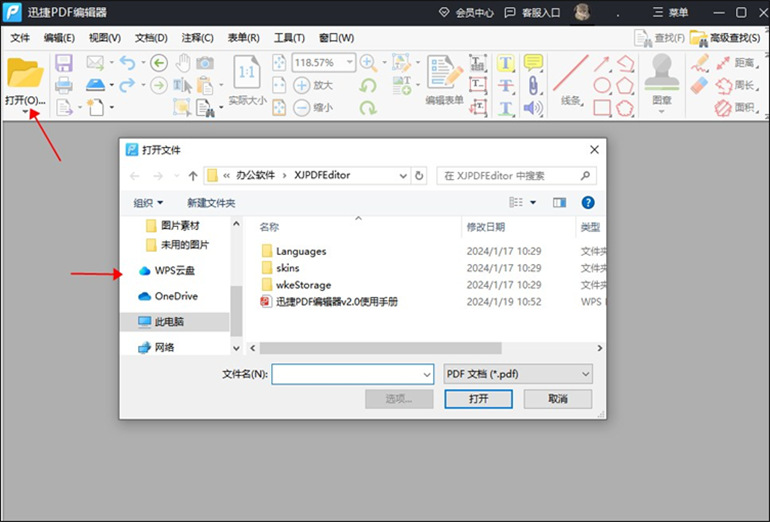
Task: Select 网络 (Network) in navigation pane
Action: coord(156,347)
